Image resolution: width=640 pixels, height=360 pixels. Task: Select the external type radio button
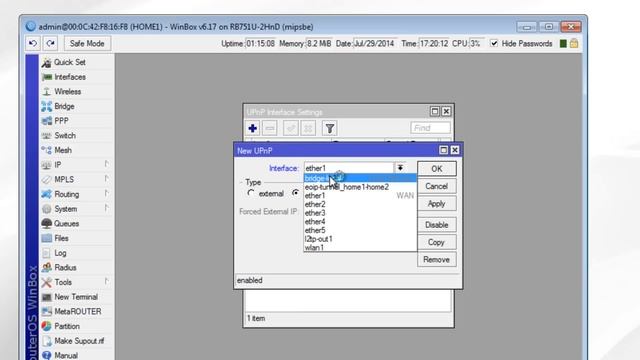point(251,193)
